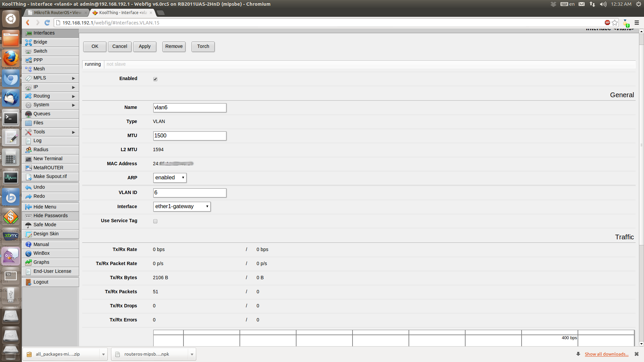Click the browser reload icon
Viewport: 644px width, 362px height.
pyautogui.click(x=47, y=22)
